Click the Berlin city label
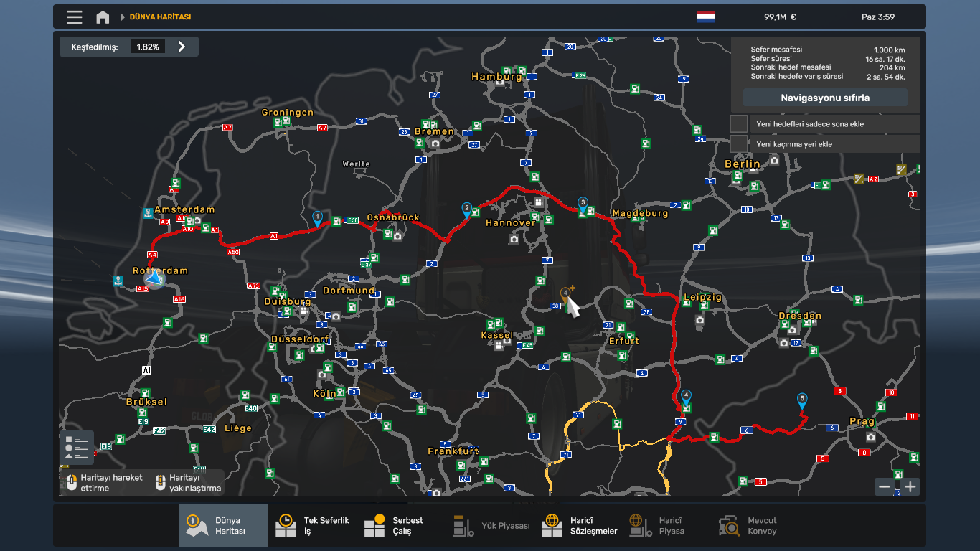Viewport: 980px width, 551px height. coord(742,164)
